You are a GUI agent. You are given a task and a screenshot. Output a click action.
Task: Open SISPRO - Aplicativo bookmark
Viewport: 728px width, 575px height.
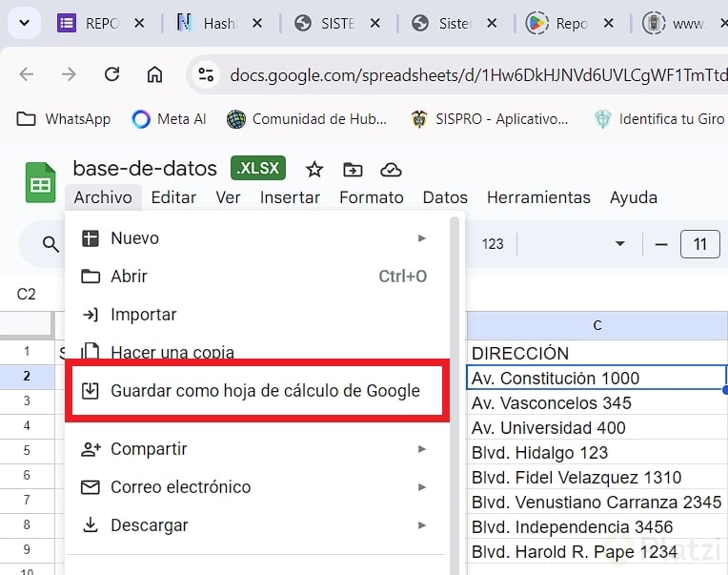point(490,119)
